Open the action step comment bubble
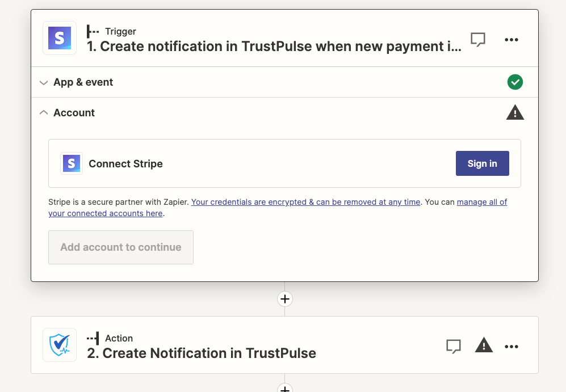This screenshot has width=566, height=392. tap(453, 346)
